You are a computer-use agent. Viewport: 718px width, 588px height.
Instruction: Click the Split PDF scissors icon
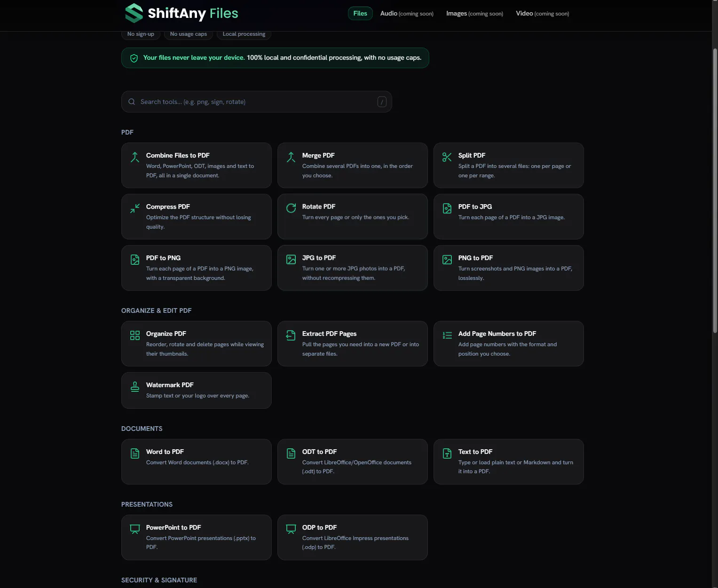(447, 157)
